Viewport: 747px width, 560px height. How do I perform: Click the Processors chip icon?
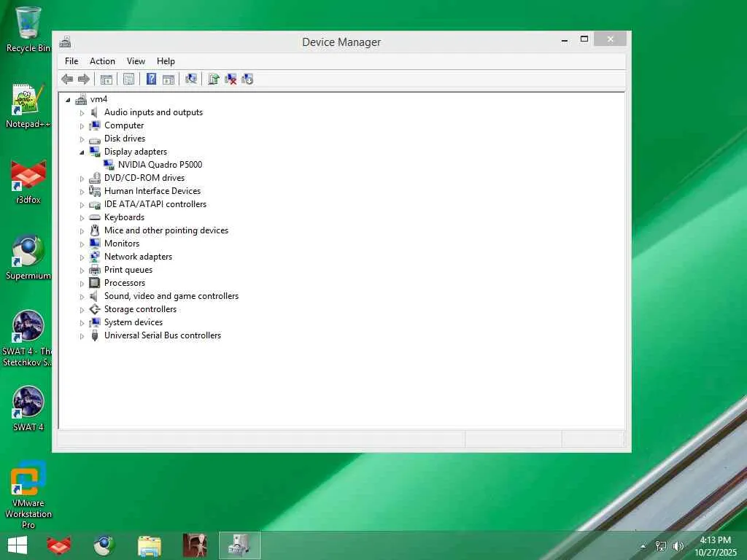(95, 283)
